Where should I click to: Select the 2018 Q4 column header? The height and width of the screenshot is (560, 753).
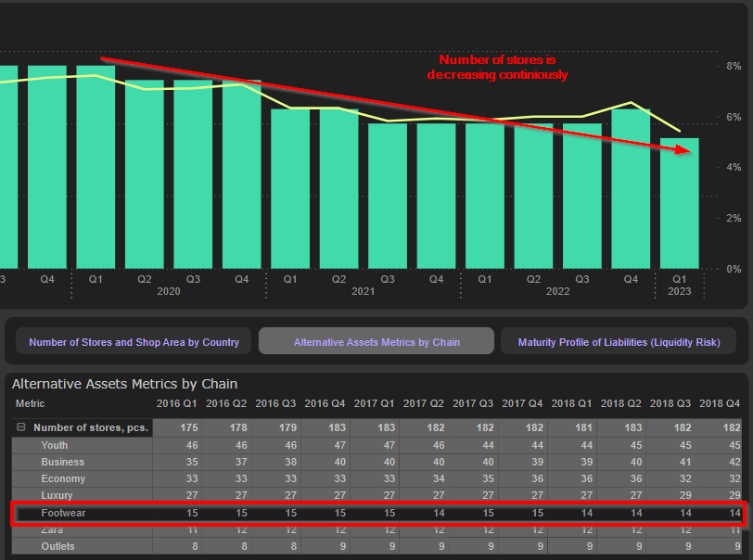pyautogui.click(x=720, y=404)
